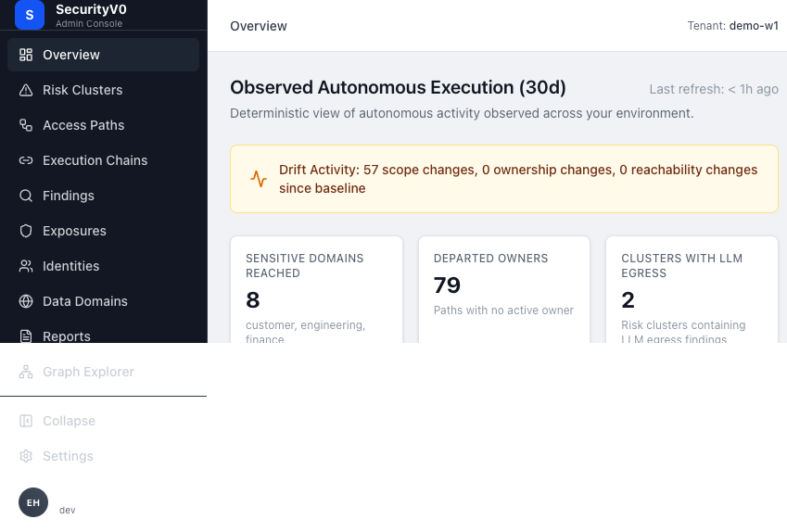Open Data Domains page
Viewport: 787px width, 532px height.
coord(104,301)
